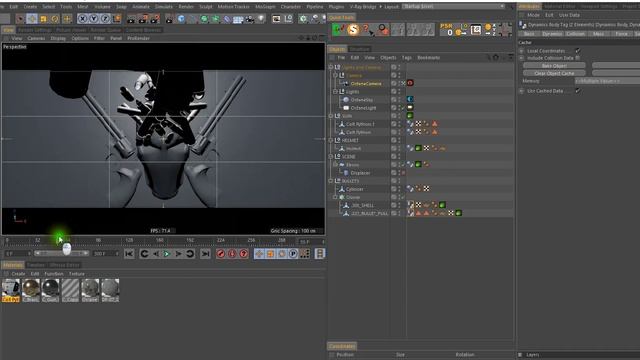Toggle the enable checkmark on Cloner row
Screen dimensions: 640x360
point(403,197)
